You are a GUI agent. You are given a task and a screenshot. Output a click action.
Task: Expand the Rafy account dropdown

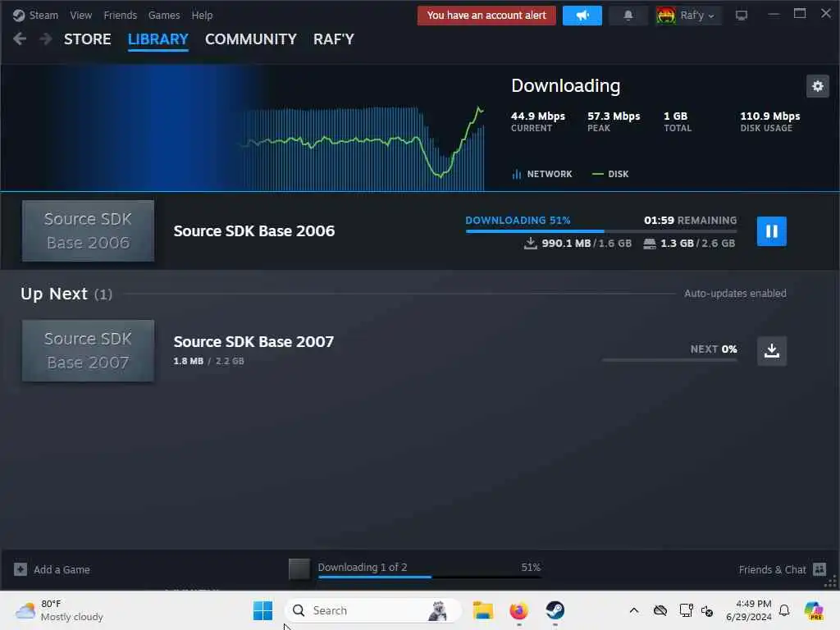(x=697, y=15)
